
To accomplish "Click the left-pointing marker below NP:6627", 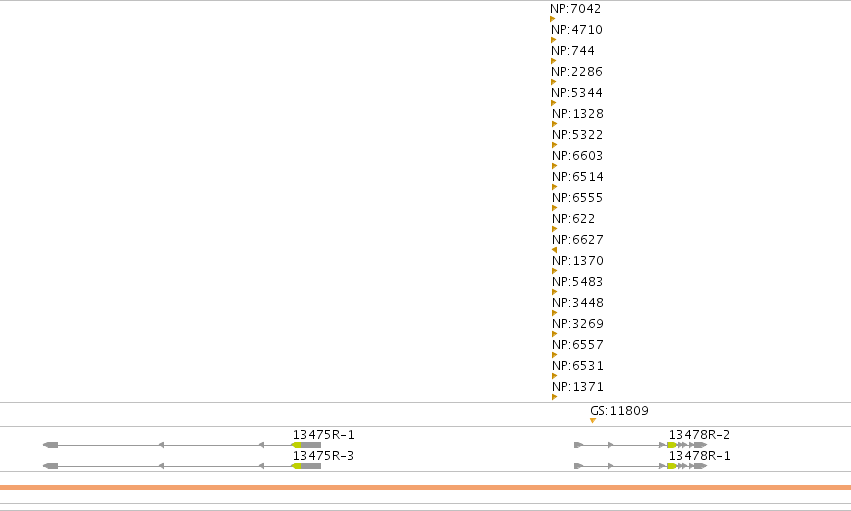I will pyautogui.click(x=554, y=250).
